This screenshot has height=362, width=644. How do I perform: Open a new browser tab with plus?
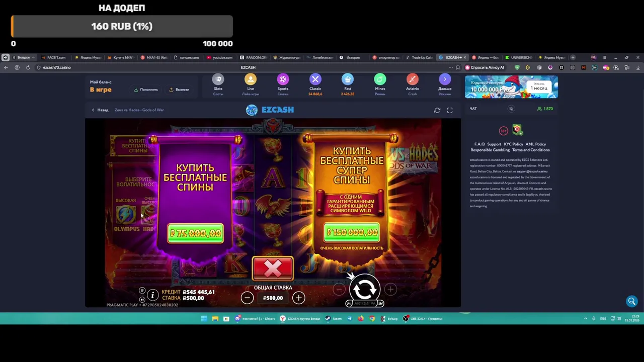573,57
